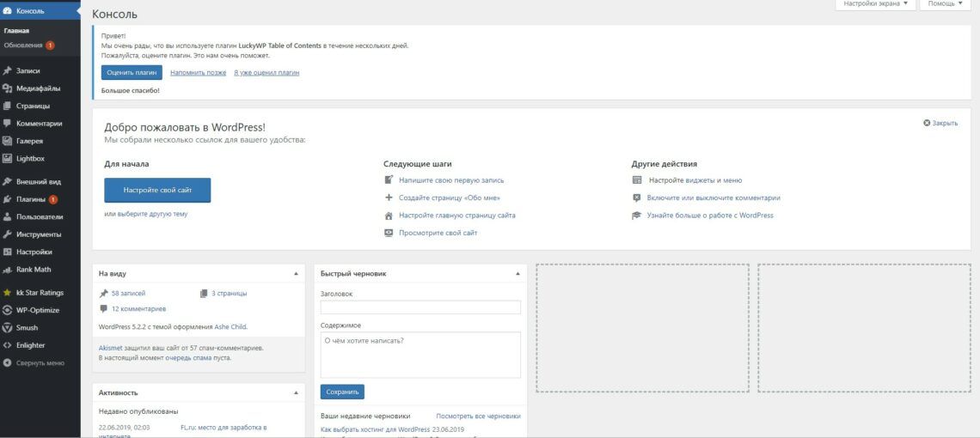Click the monitor icon beside Просмотрите свой сайт
Screen dimensions: 980x438
coord(389,233)
